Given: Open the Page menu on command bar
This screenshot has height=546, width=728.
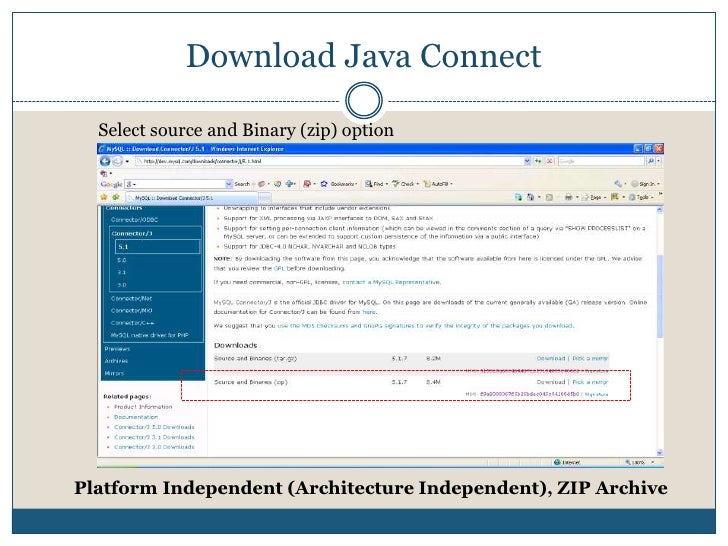Looking at the screenshot, I should click(x=595, y=197).
